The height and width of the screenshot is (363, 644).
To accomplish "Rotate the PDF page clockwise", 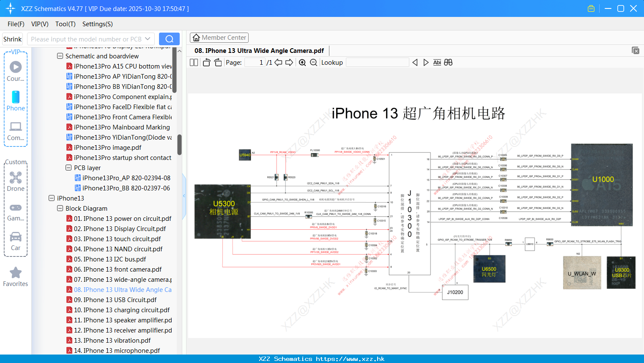I will pos(218,63).
